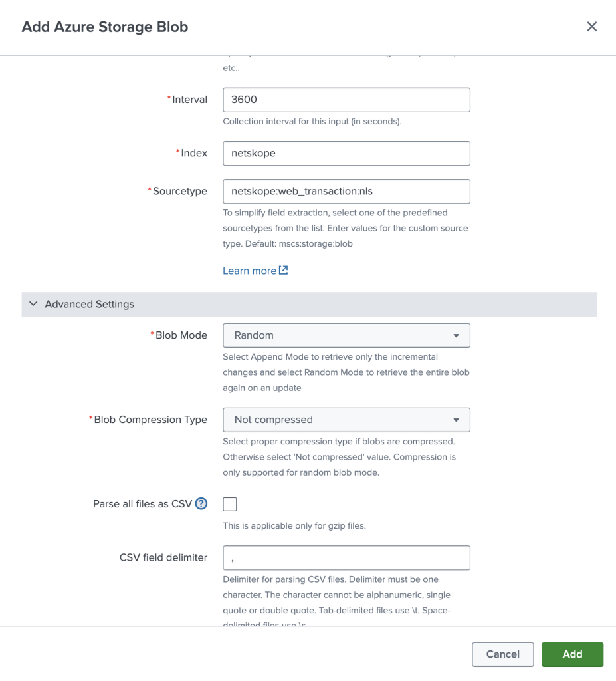Click the Add Azure Storage Blob title
Viewport: 616px width, 681px height.
(x=105, y=27)
